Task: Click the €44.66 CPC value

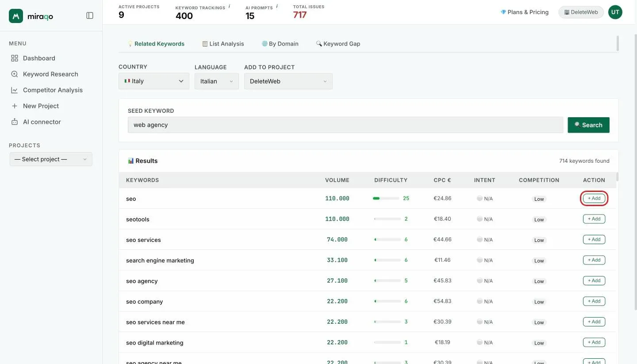Action: click(442, 239)
